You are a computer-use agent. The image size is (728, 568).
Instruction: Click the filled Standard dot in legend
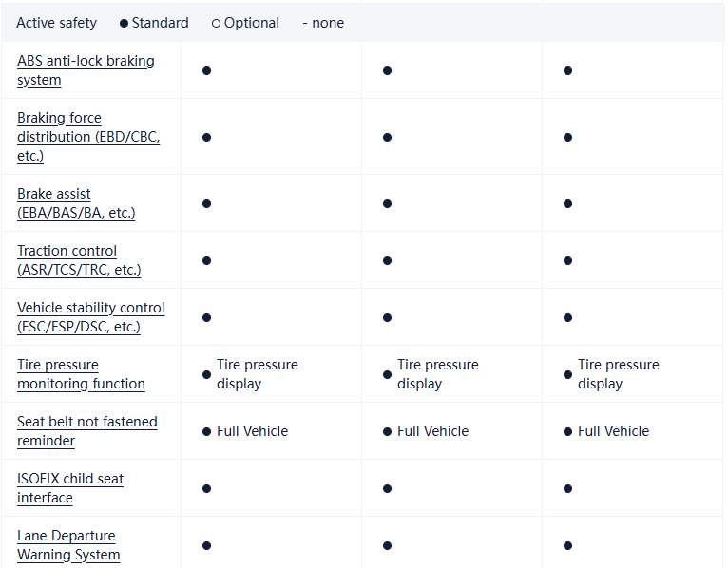click(x=125, y=23)
